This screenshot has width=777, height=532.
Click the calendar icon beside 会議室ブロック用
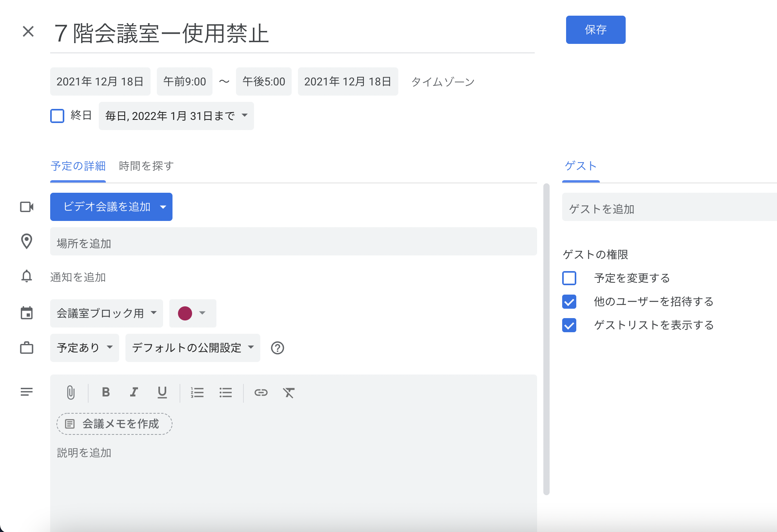pyautogui.click(x=27, y=313)
